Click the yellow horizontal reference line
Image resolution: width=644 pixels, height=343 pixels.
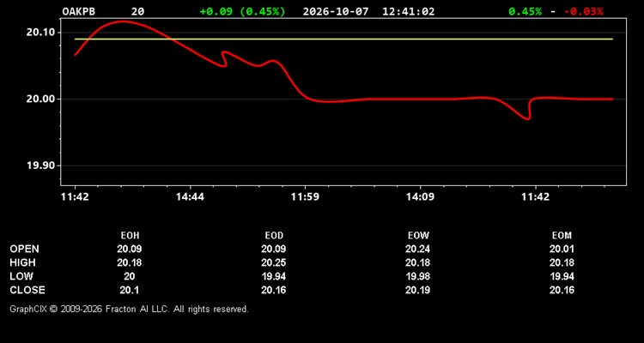coord(343,39)
